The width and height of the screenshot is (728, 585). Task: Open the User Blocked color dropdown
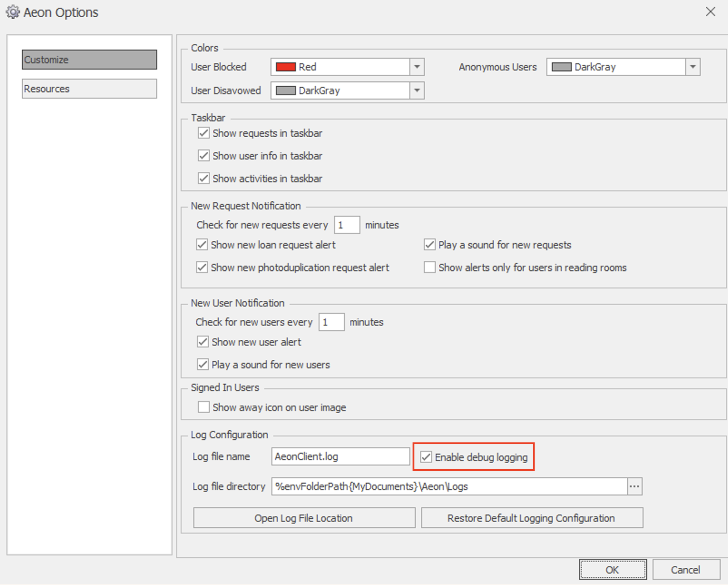[416, 67]
